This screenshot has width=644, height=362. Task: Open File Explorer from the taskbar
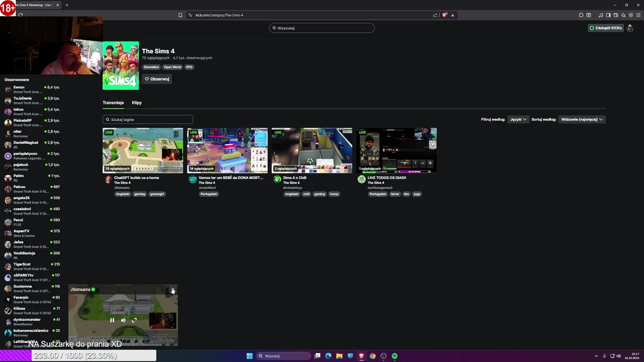pyautogui.click(x=339, y=356)
